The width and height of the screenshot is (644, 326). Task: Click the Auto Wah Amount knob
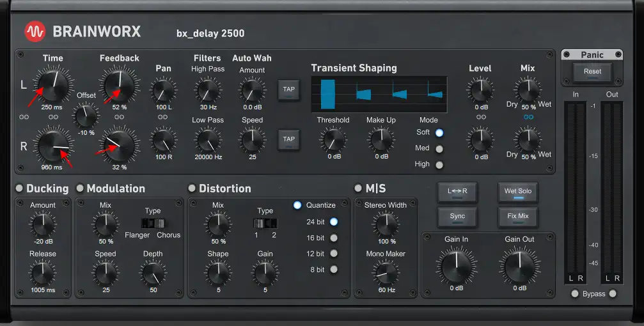(252, 91)
